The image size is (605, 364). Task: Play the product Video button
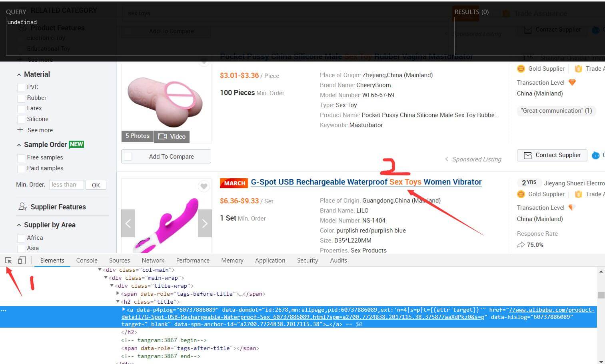click(172, 136)
